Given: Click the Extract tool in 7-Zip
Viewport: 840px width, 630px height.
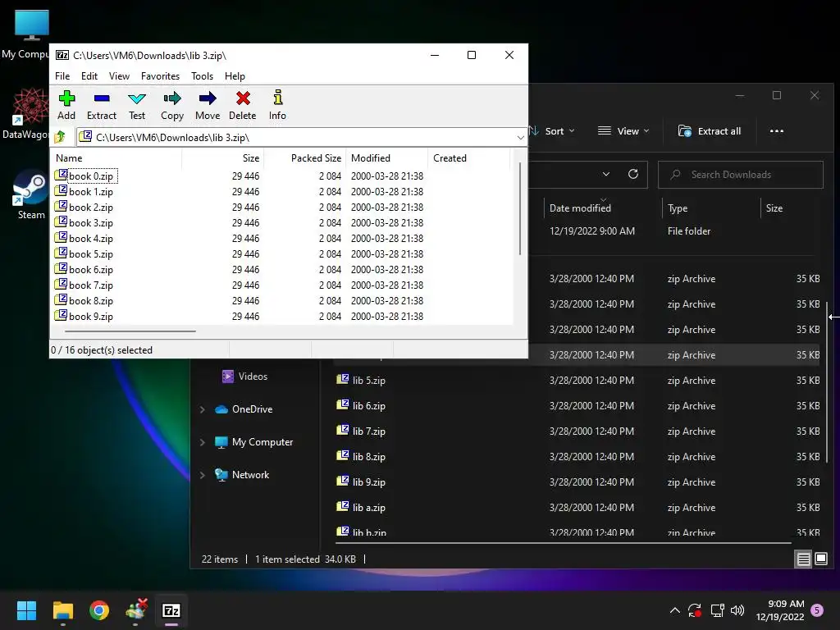Looking at the screenshot, I should (x=101, y=105).
